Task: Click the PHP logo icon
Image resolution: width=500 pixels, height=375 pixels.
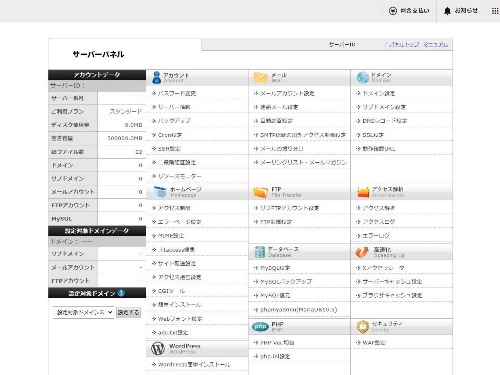Action: pos(260,327)
